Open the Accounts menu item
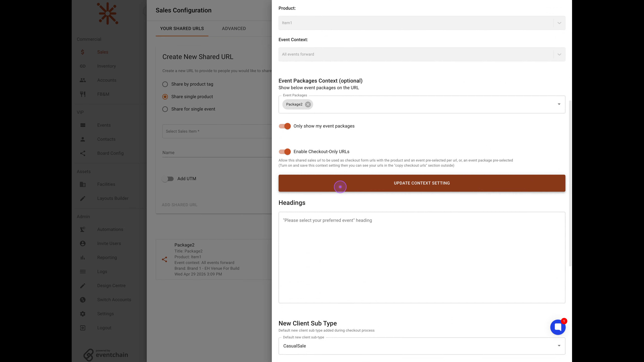Screen dimensions: 644x362 [107, 80]
